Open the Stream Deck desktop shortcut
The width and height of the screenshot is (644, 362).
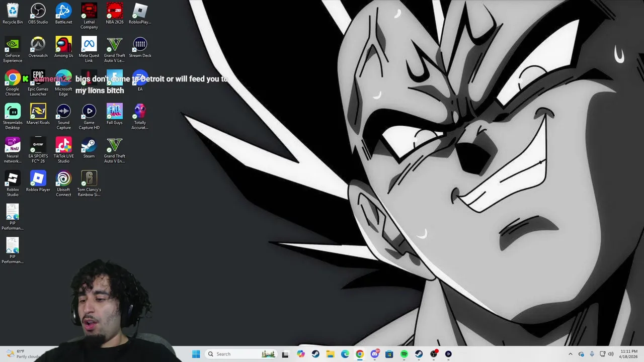[140, 47]
